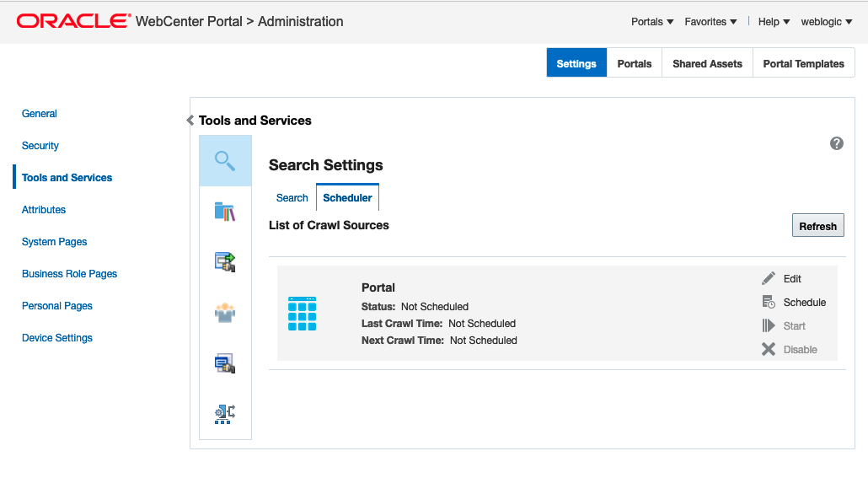Open the Shared Assets tab

[x=708, y=63]
